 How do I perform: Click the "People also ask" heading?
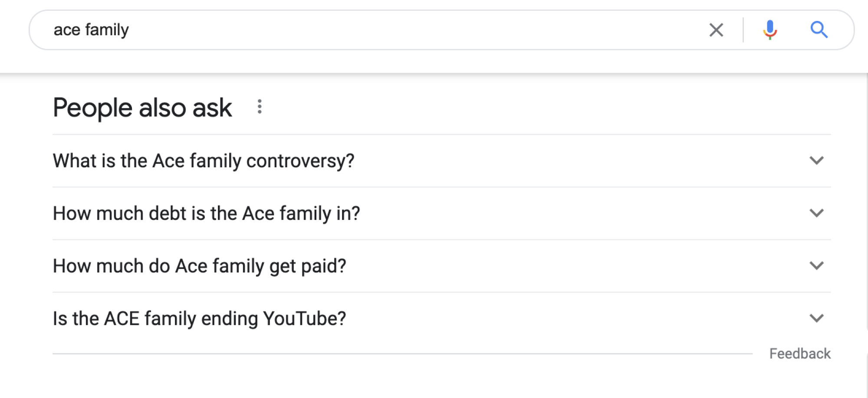142,108
